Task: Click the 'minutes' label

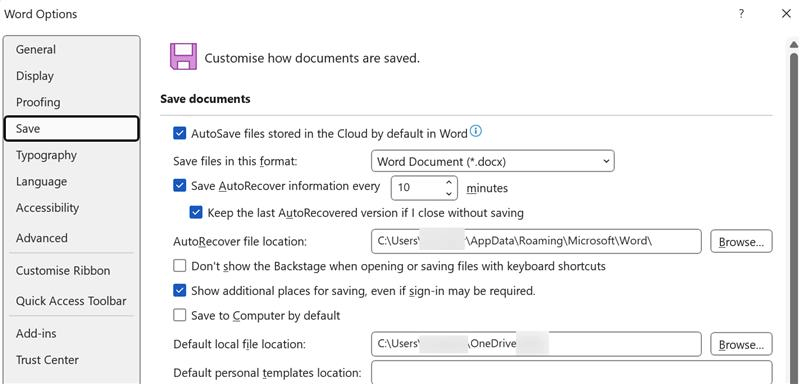Action: 487,188
